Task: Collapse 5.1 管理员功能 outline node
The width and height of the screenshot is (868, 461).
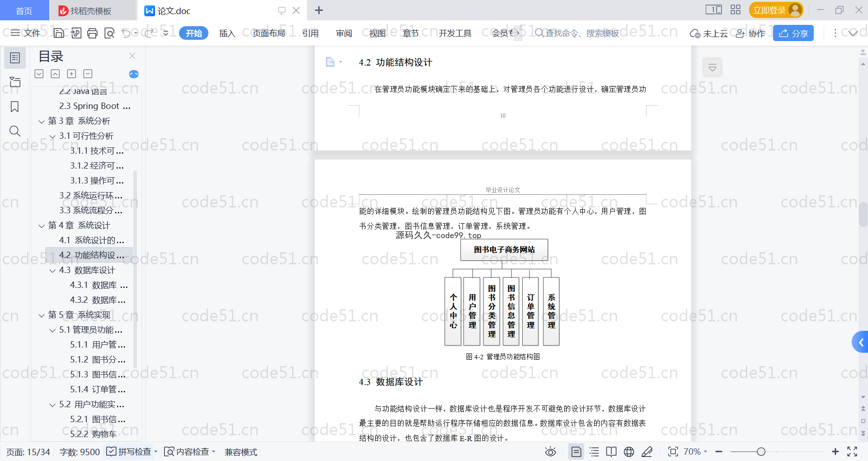Action: 52,330
